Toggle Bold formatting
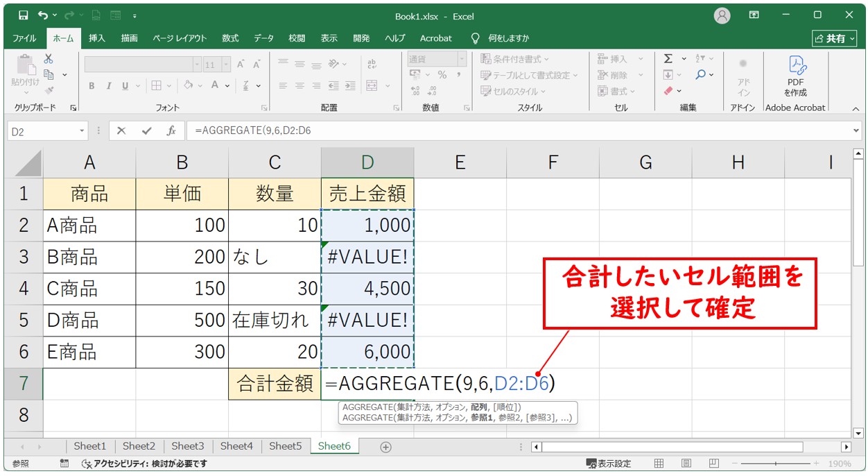This screenshot has height=476, width=868. pos(92,86)
